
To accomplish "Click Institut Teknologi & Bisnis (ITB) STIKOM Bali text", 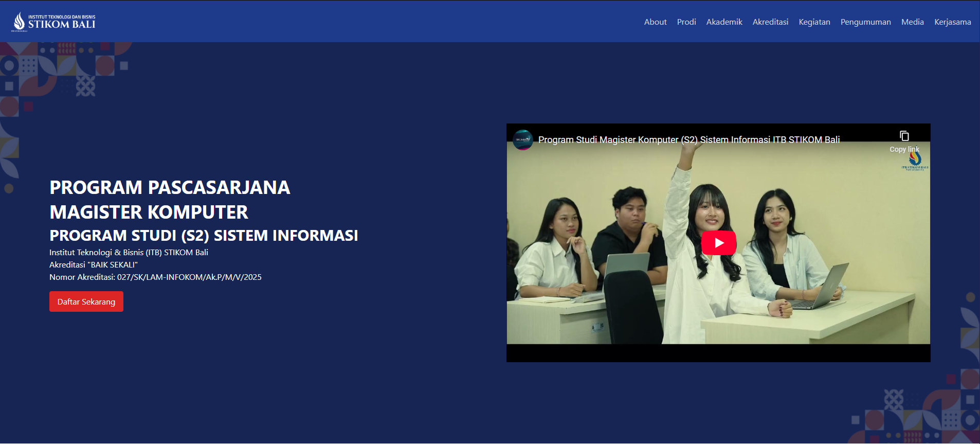I will [129, 252].
